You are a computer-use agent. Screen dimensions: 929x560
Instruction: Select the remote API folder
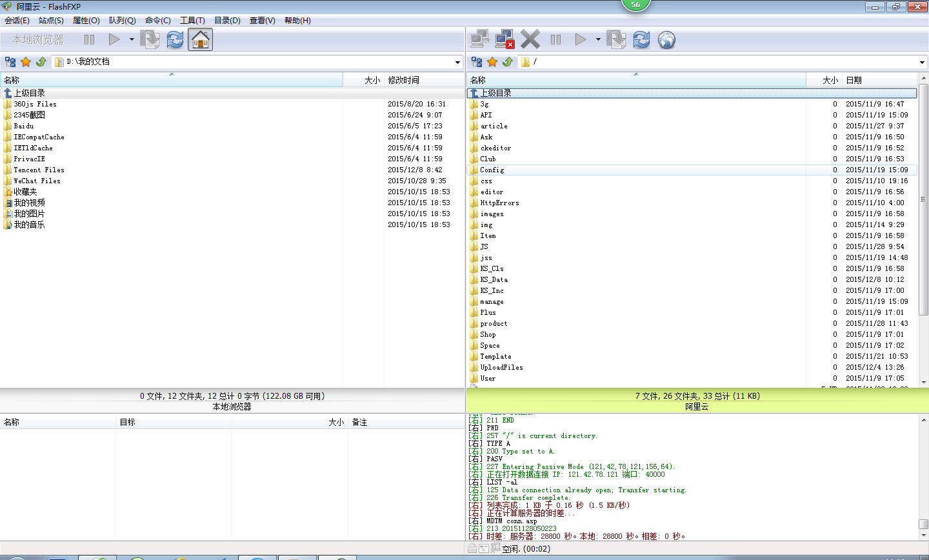coord(486,115)
